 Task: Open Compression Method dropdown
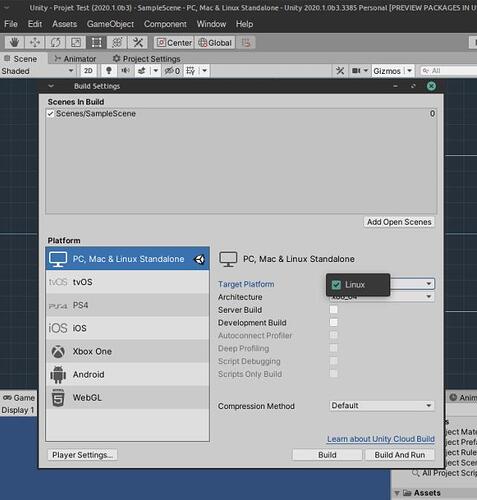[x=382, y=406]
